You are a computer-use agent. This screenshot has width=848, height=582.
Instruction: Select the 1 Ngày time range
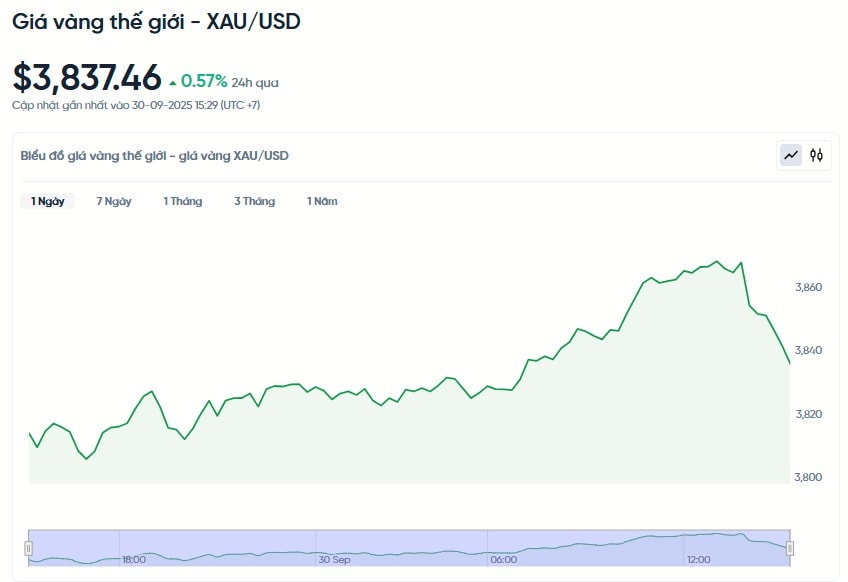[x=47, y=201]
